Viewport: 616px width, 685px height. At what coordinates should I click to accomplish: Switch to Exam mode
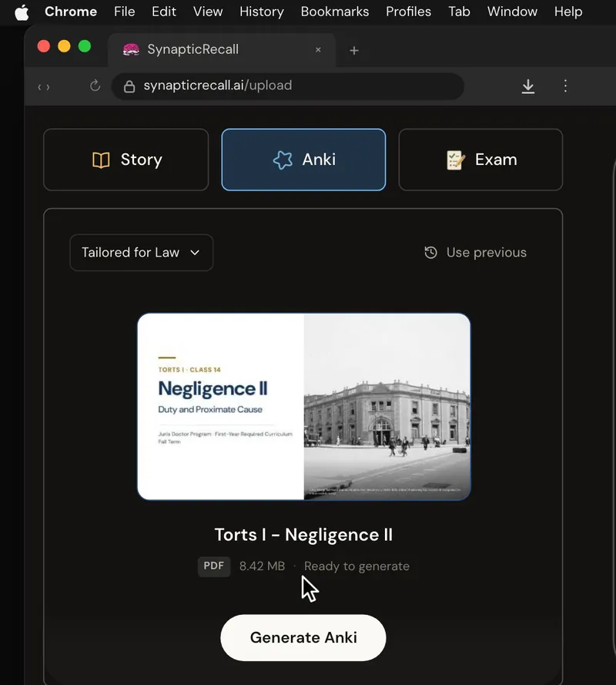tap(480, 159)
